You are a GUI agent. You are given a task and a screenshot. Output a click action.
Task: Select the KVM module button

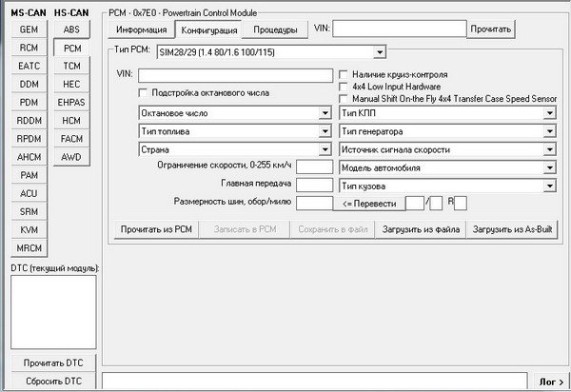pyautogui.click(x=29, y=230)
